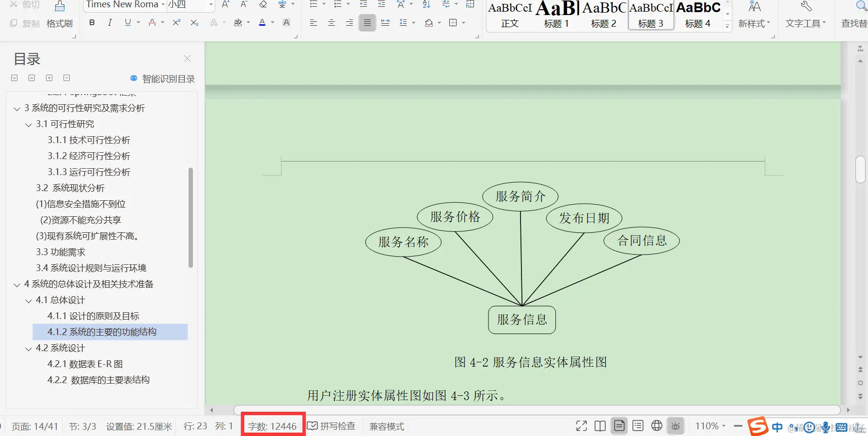The image size is (868, 436).
Task: Click the borders icon
Action: pyautogui.click(x=453, y=23)
